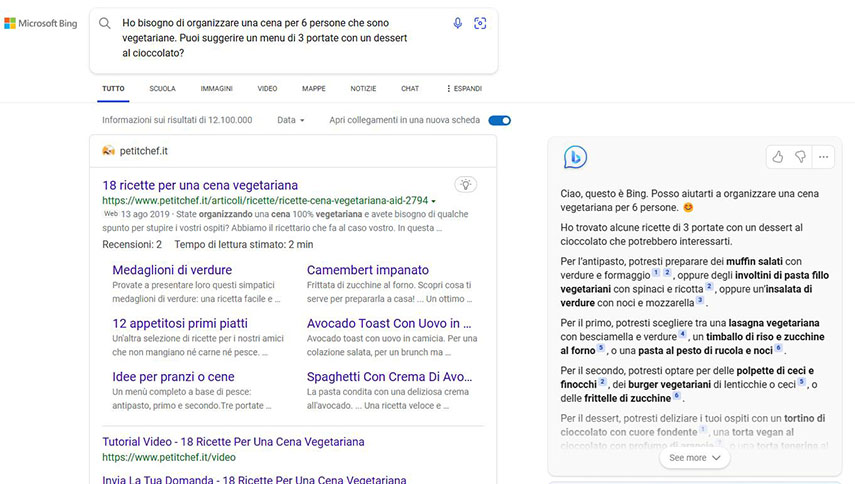855x484 pixels.
Task: Give thumbs up to Bing answer
Action: [778, 157]
